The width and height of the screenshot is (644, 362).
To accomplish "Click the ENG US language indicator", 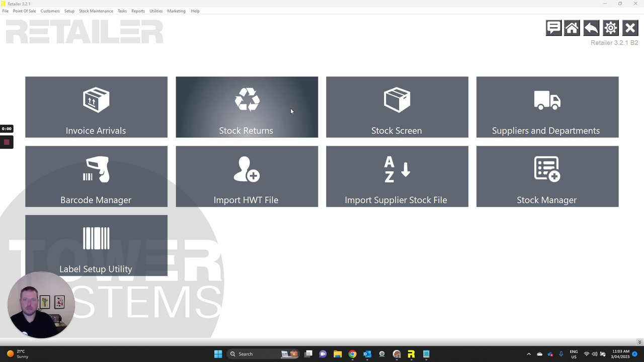I will point(574,354).
